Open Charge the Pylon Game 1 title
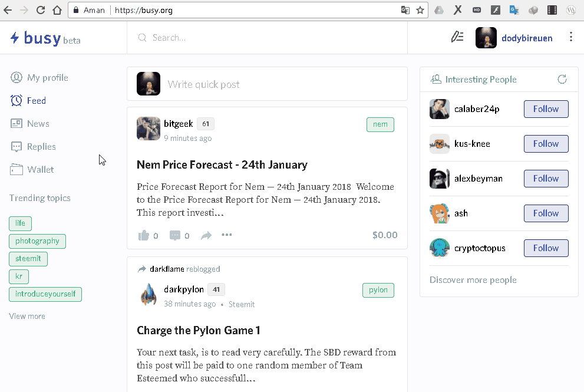Screen dimensions: 584x392 [x=199, y=331]
